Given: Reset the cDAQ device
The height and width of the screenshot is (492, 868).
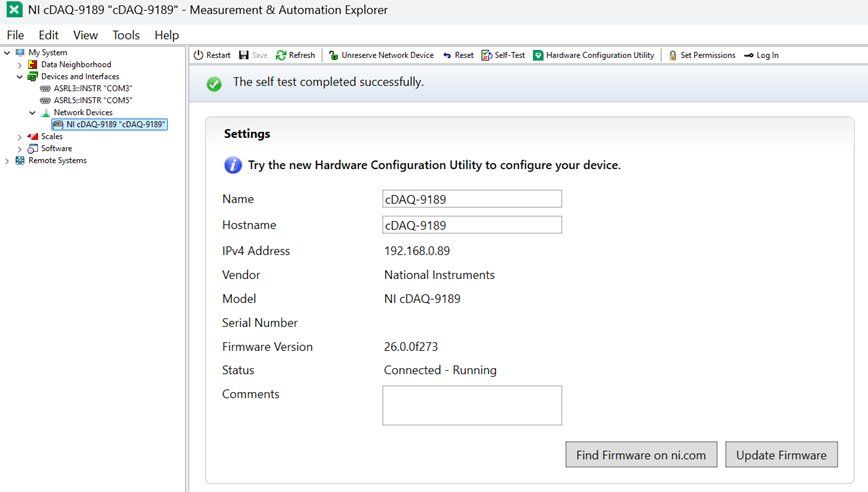Looking at the screenshot, I should coord(458,55).
